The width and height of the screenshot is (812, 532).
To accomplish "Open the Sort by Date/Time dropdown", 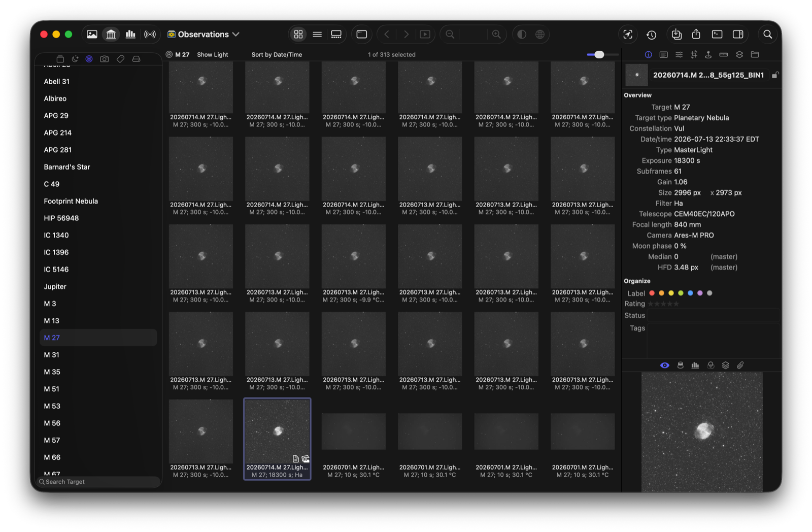I will [x=277, y=55].
